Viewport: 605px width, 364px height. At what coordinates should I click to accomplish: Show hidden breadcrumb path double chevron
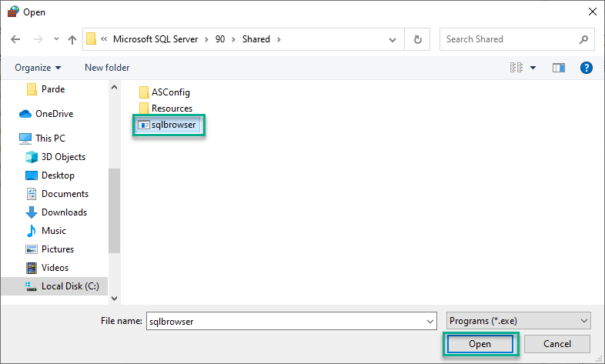[104, 39]
